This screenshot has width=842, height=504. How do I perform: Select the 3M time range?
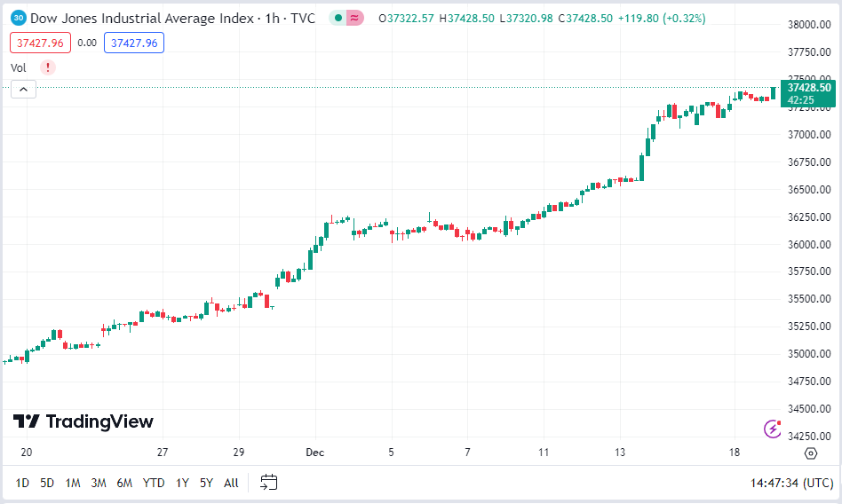click(99, 483)
